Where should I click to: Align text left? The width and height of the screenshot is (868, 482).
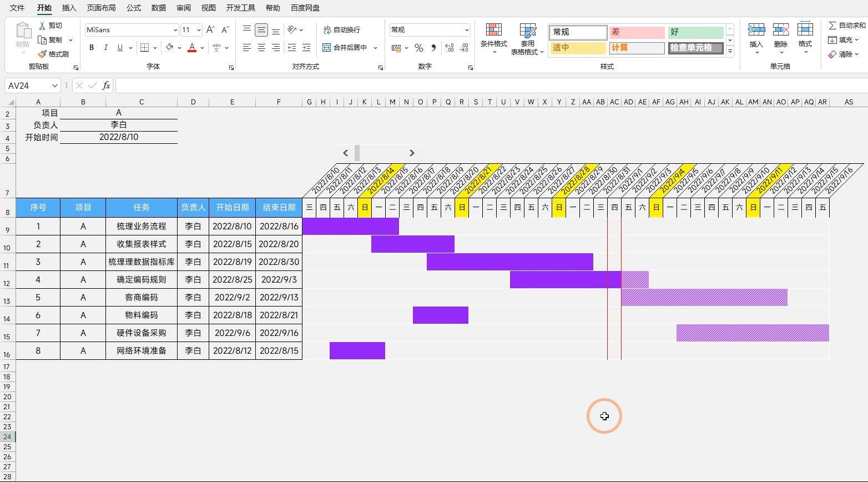coord(247,48)
